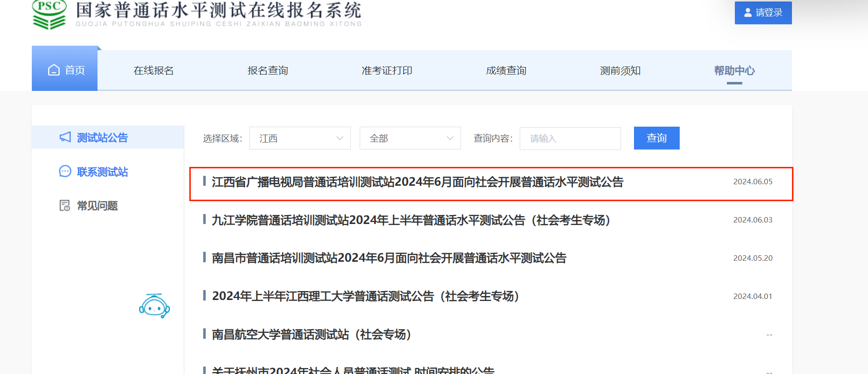The height and width of the screenshot is (374, 868).
Task: Click the user icon on 请登录 button
Action: point(747,13)
